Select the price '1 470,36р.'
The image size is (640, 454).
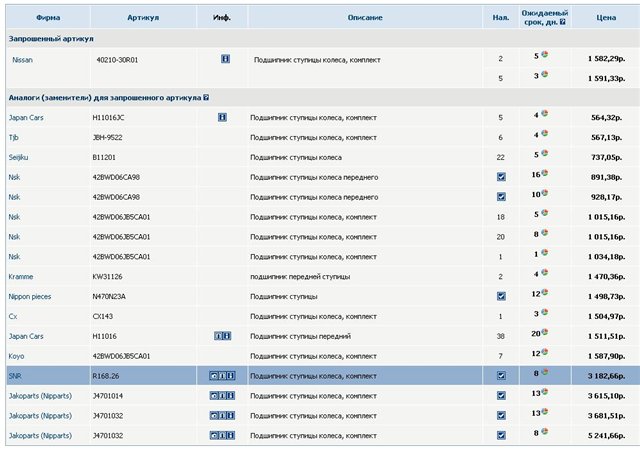(x=607, y=276)
